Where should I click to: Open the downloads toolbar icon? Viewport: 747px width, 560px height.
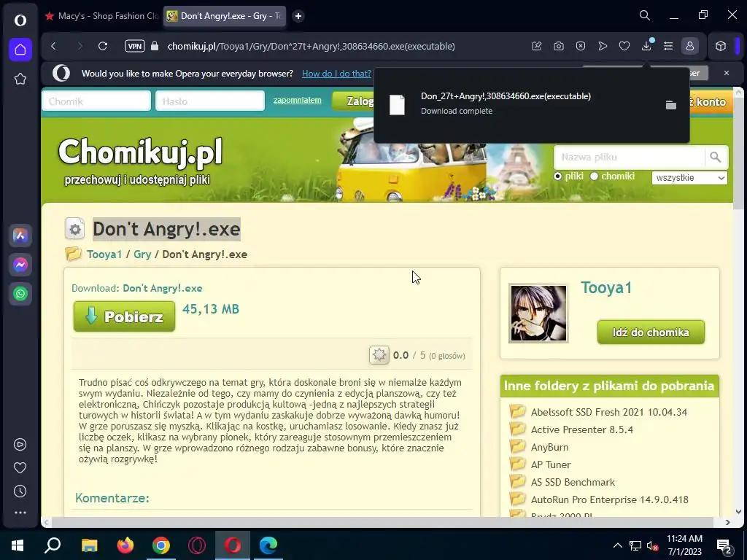pos(646,46)
